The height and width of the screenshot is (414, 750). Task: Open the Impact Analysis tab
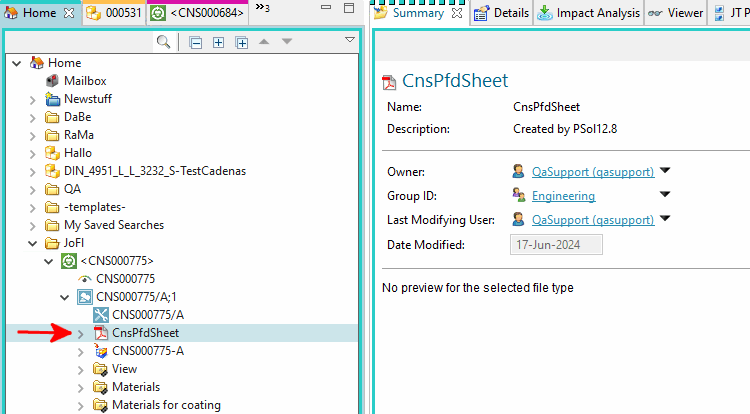point(588,13)
